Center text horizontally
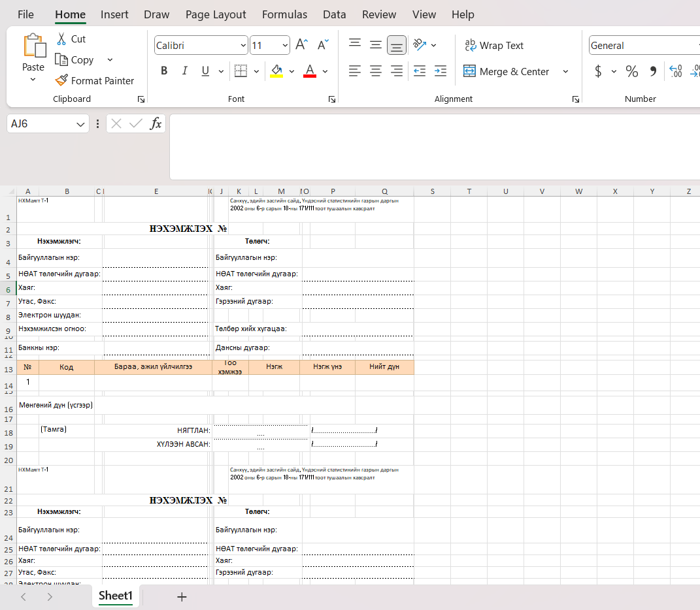The image size is (700, 610). [x=376, y=71]
